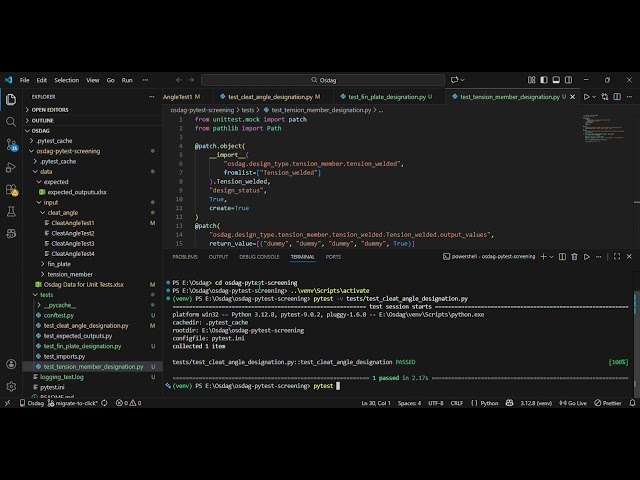
Task: Click the Run Python file play icon
Action: click(x=586, y=97)
